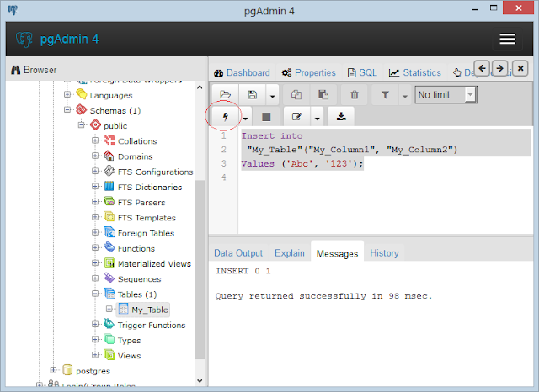
Task: Expand the Views node
Action: coord(95,355)
